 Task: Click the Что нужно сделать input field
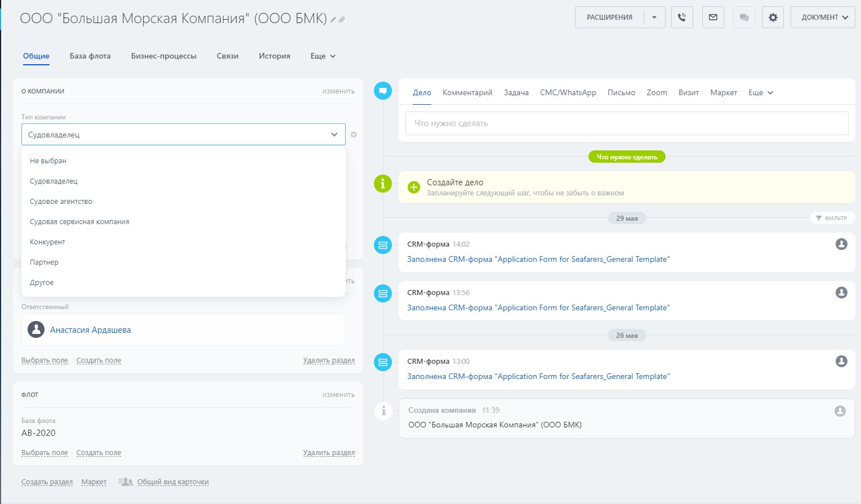click(626, 123)
